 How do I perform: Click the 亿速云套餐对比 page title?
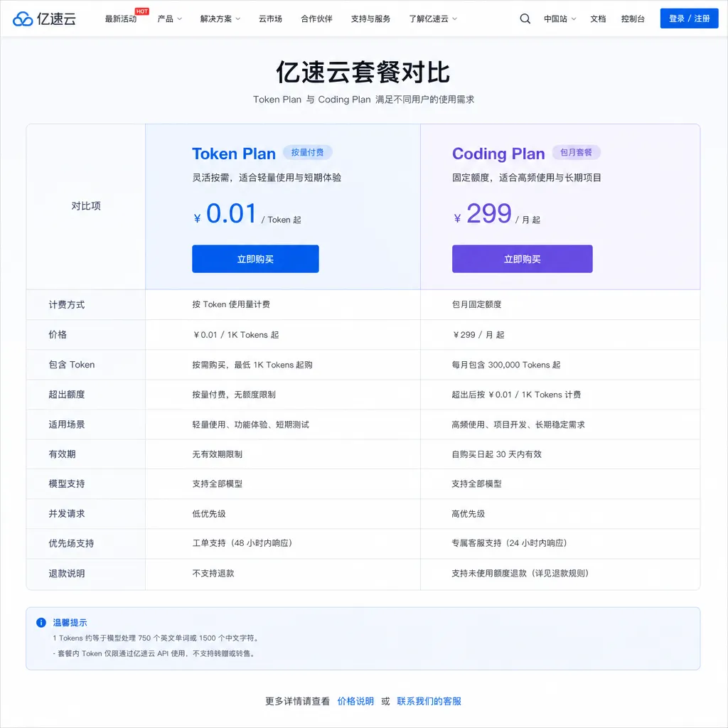[x=363, y=73]
